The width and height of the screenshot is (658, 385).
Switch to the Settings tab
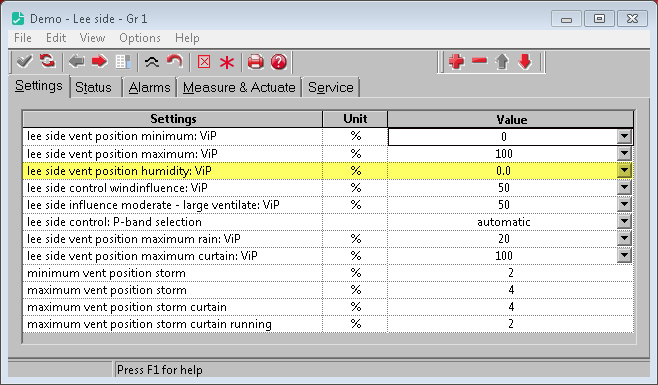click(x=39, y=86)
